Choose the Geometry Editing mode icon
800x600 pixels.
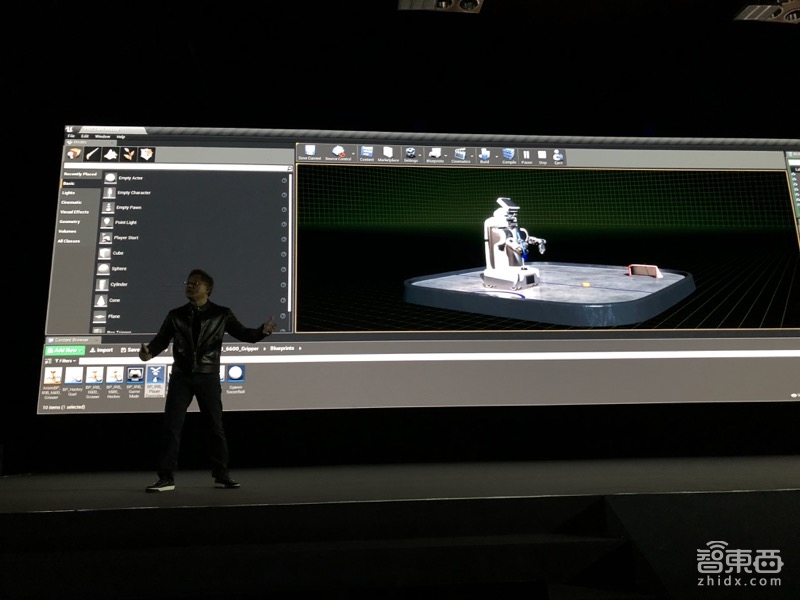pos(146,154)
